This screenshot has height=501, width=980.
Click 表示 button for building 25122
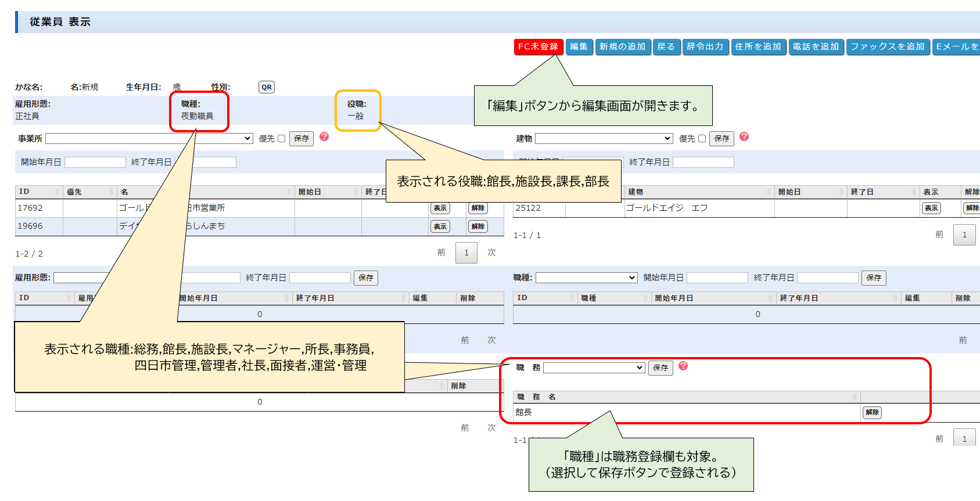[931, 208]
